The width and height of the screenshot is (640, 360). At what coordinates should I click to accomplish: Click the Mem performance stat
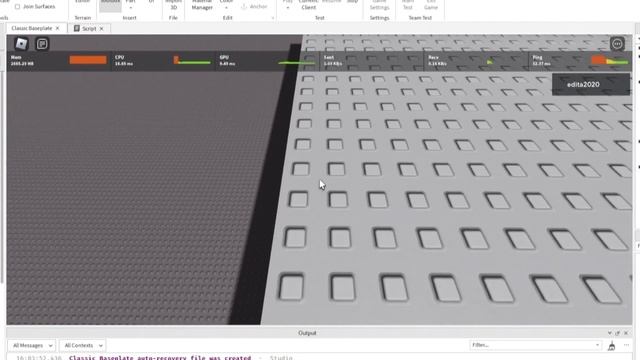(x=59, y=60)
